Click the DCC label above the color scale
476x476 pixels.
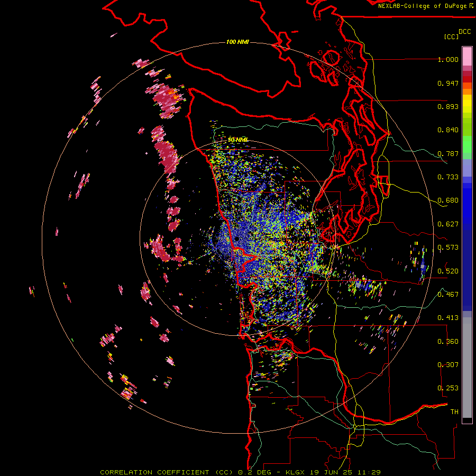(465, 32)
